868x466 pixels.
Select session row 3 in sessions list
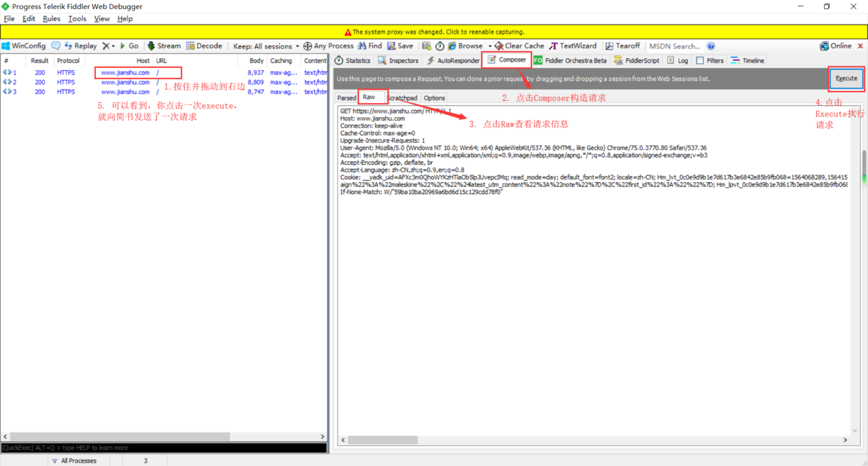coord(164,92)
